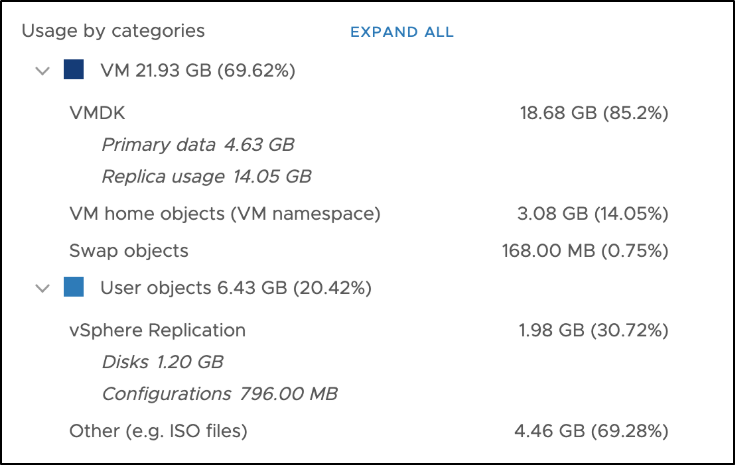Click the Usage by categories heading
The height and width of the screenshot is (465, 735).
pos(113,31)
